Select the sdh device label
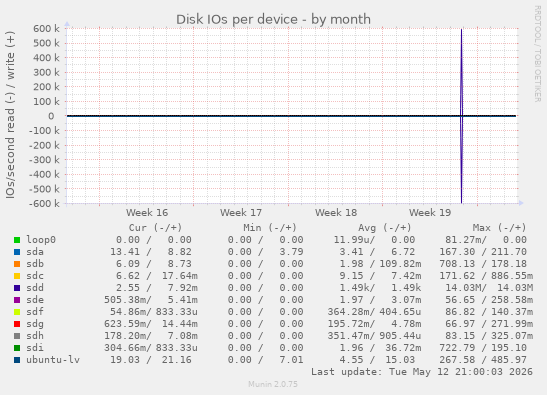 pos(35,336)
